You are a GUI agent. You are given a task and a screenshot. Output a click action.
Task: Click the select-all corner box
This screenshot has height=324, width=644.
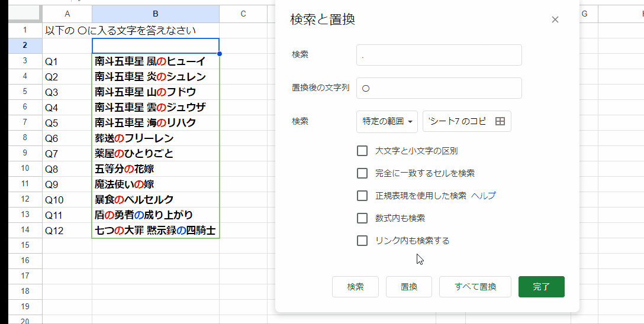25,14
